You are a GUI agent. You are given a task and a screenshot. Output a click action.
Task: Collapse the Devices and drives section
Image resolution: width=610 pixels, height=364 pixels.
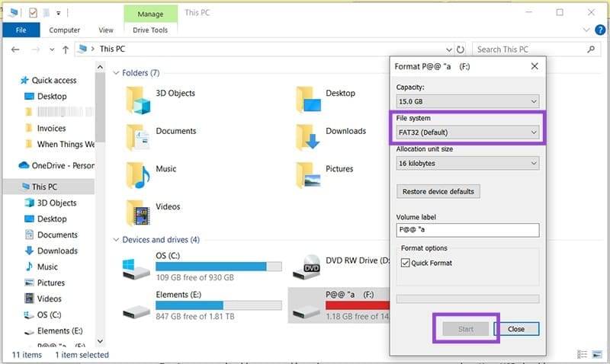point(117,240)
